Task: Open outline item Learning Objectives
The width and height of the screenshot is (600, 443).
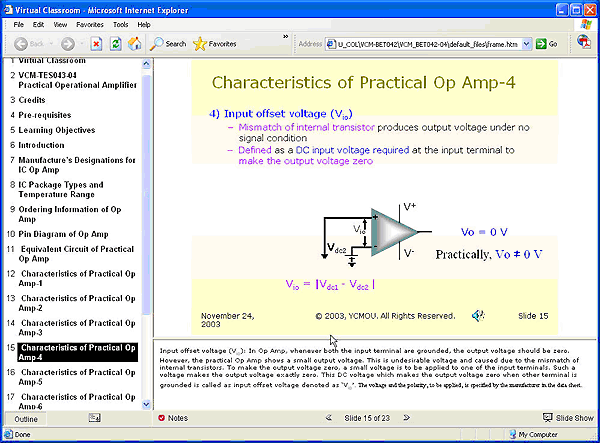Action: tap(57, 130)
